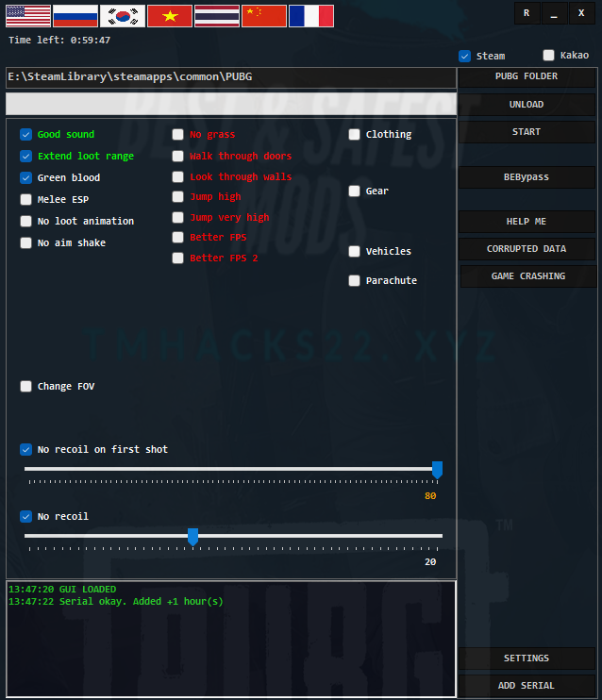The width and height of the screenshot is (602, 700).
Task: Toggle the Gear checkbox
Action: [x=354, y=192]
